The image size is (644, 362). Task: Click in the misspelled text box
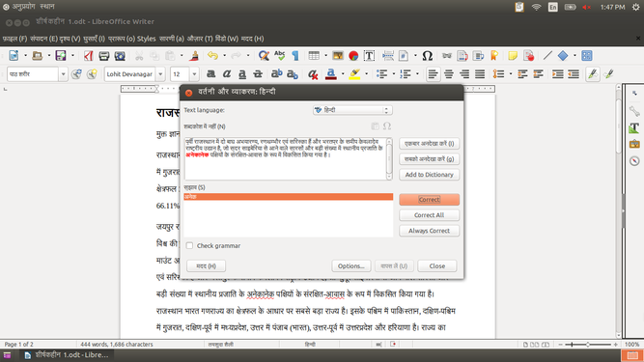(x=286, y=158)
